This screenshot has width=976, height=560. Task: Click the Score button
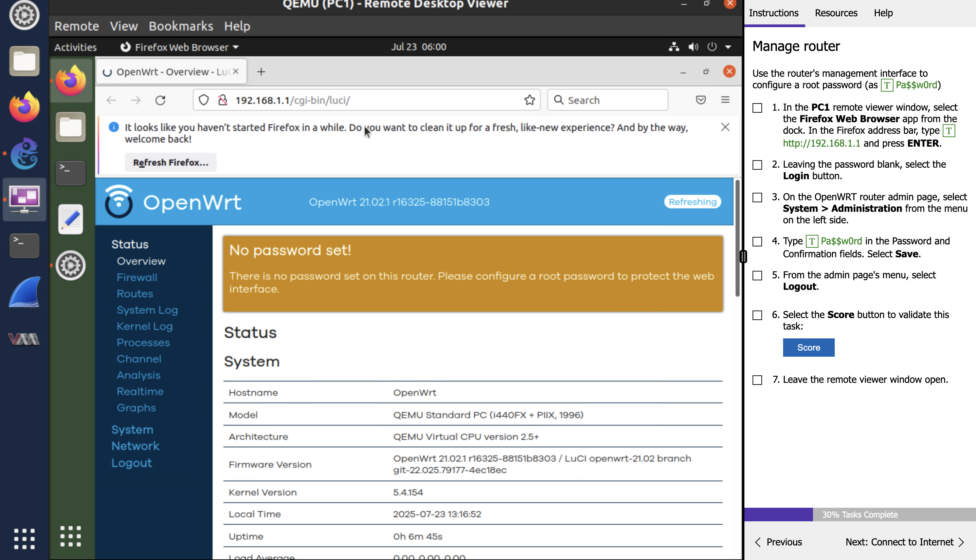point(809,348)
